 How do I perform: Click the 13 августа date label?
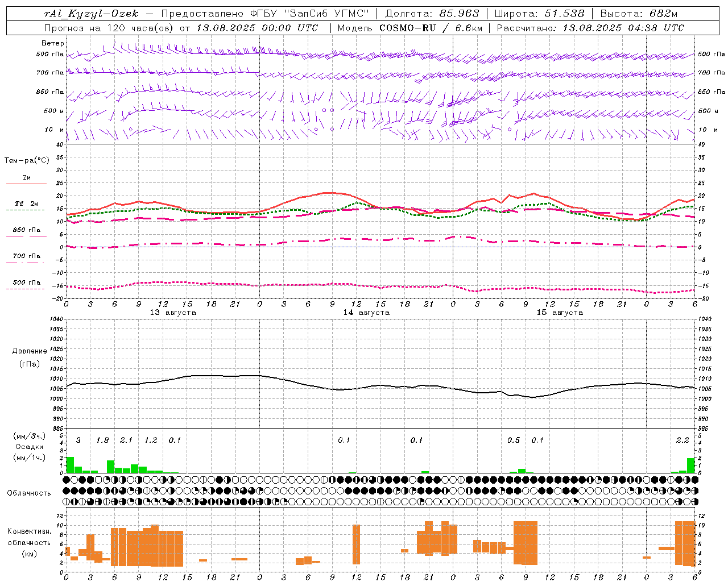[x=173, y=313]
